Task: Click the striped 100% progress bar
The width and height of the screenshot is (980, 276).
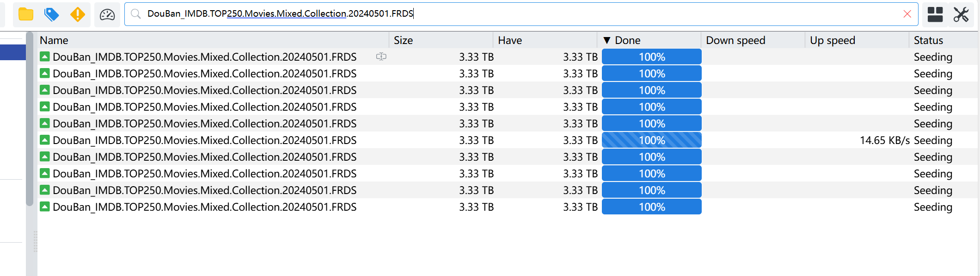Action: point(651,140)
